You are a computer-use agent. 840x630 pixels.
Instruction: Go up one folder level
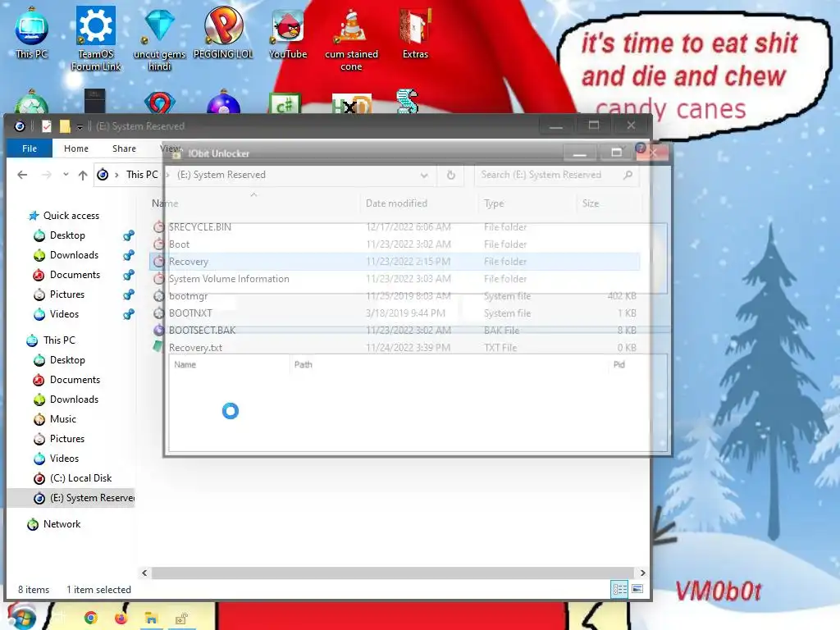click(83, 175)
